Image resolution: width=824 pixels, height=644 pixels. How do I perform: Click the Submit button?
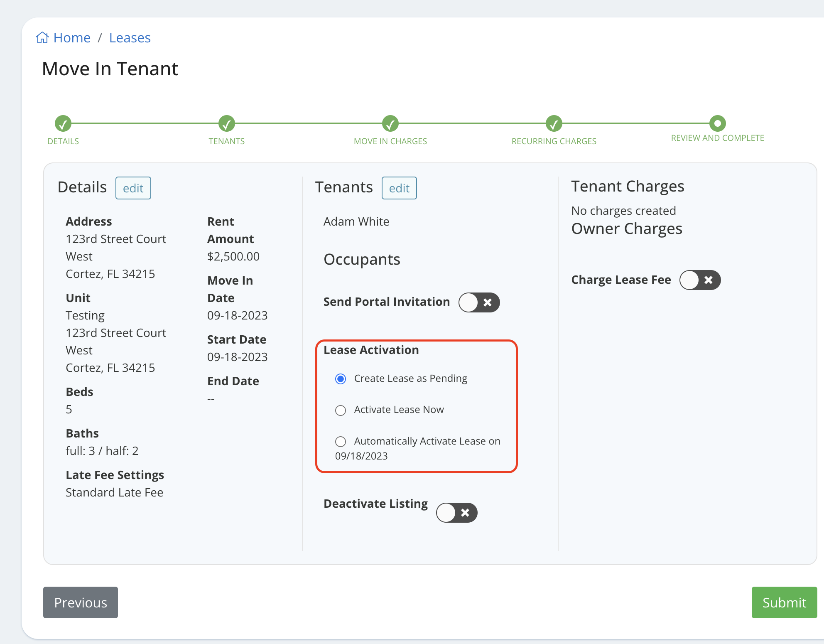(x=784, y=602)
